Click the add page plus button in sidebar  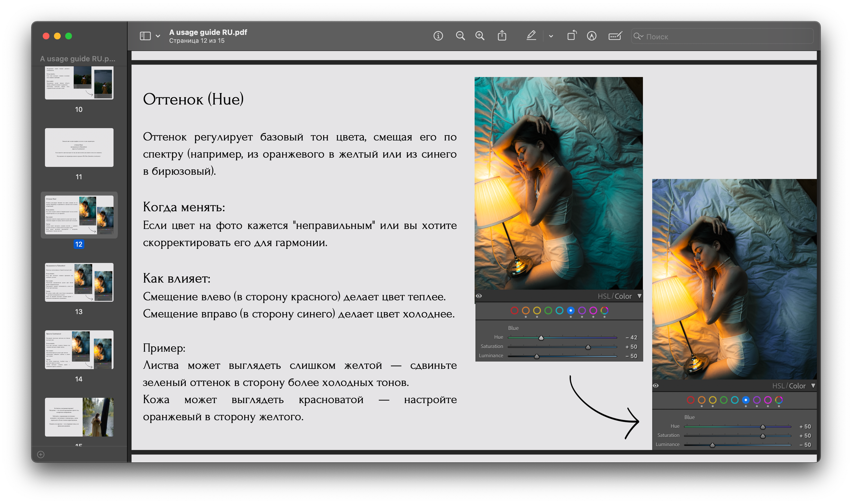click(41, 454)
